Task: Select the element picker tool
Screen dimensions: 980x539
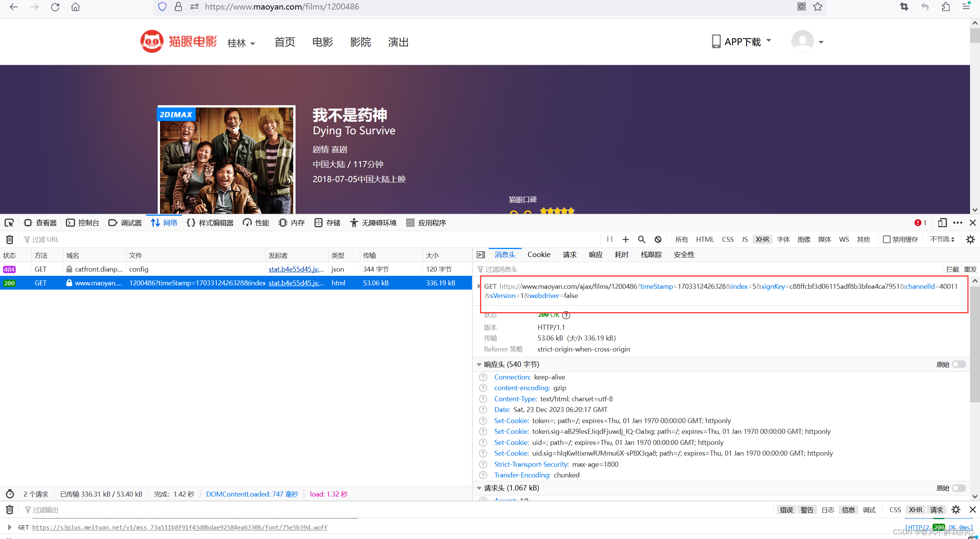Action: tap(9, 223)
